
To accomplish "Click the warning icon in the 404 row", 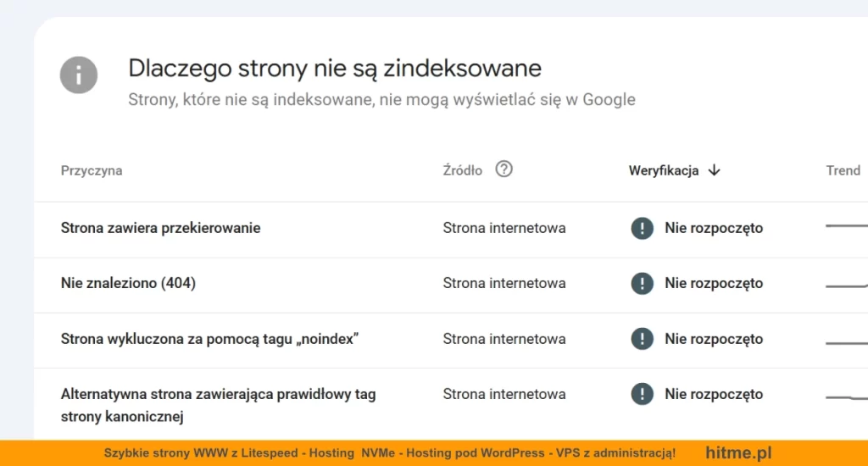I will (x=643, y=283).
